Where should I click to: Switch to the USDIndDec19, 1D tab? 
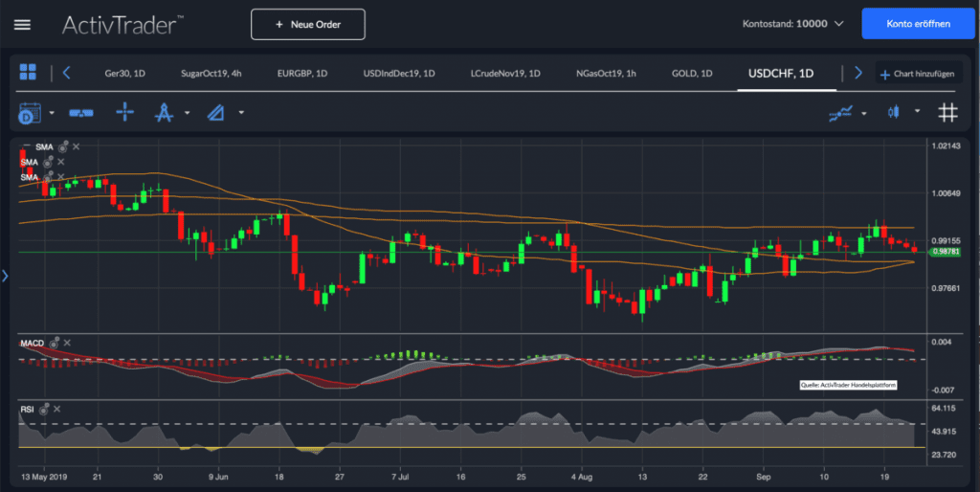pyautogui.click(x=399, y=73)
